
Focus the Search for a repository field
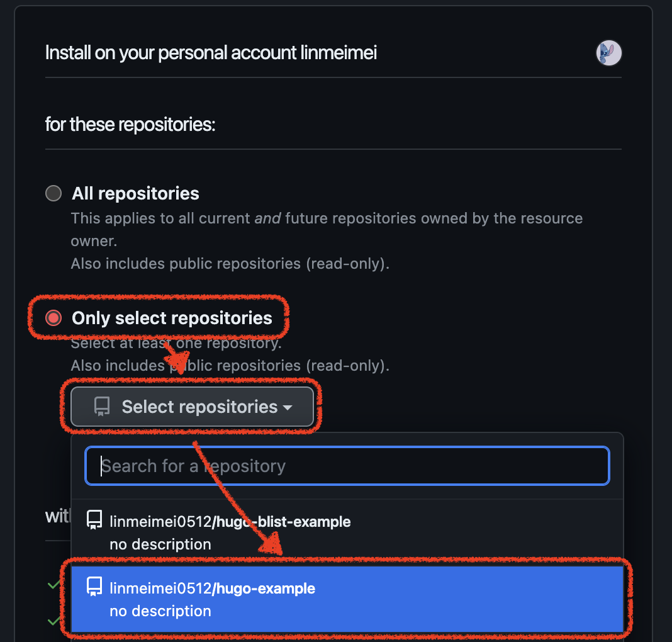[x=347, y=466]
